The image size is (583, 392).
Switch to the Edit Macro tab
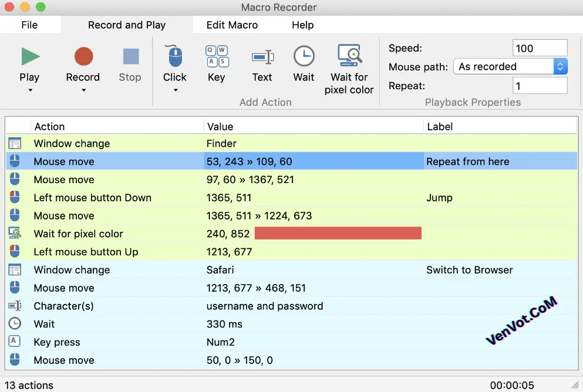(x=232, y=25)
